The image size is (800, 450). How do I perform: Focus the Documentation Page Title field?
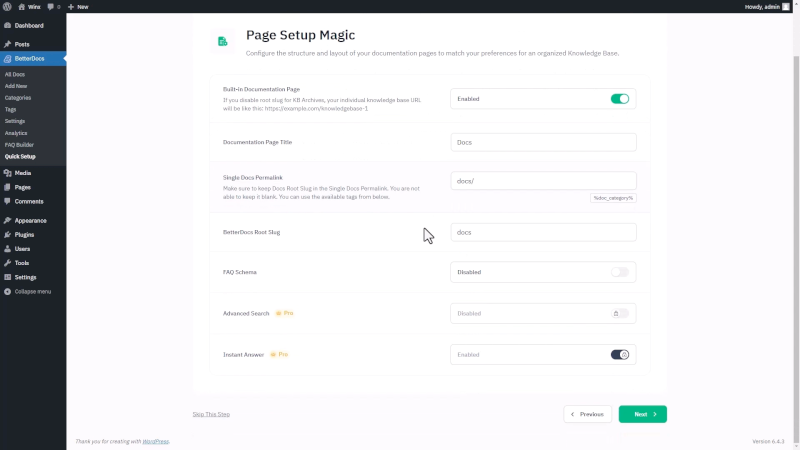543,142
